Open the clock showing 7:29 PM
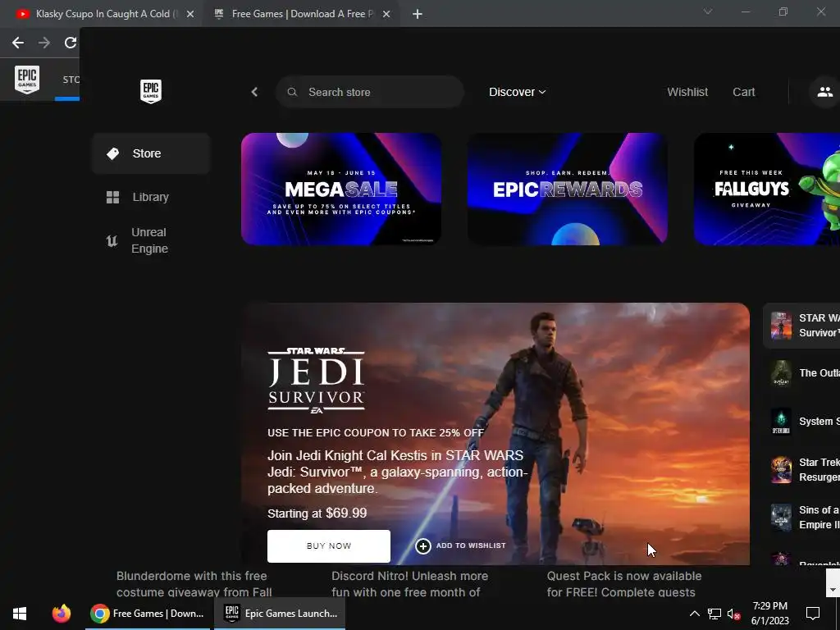Screen dimensions: 840x630 (x=769, y=614)
